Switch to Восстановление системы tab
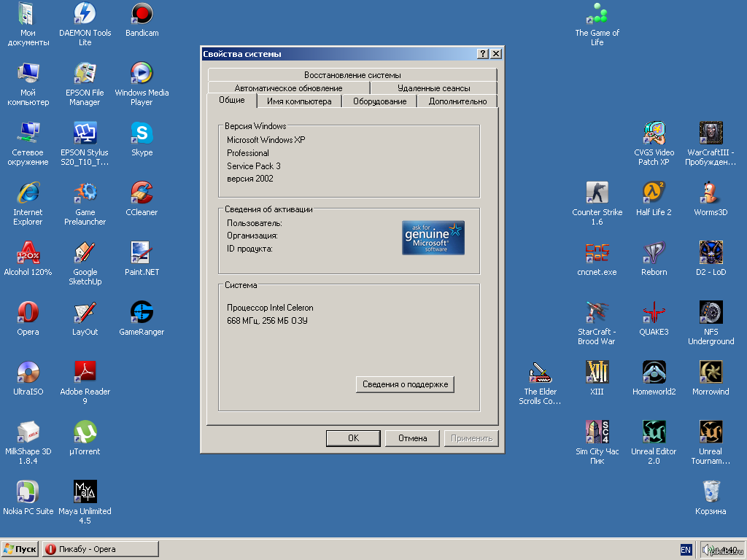Viewport: 747px width, 560px height. [x=352, y=75]
